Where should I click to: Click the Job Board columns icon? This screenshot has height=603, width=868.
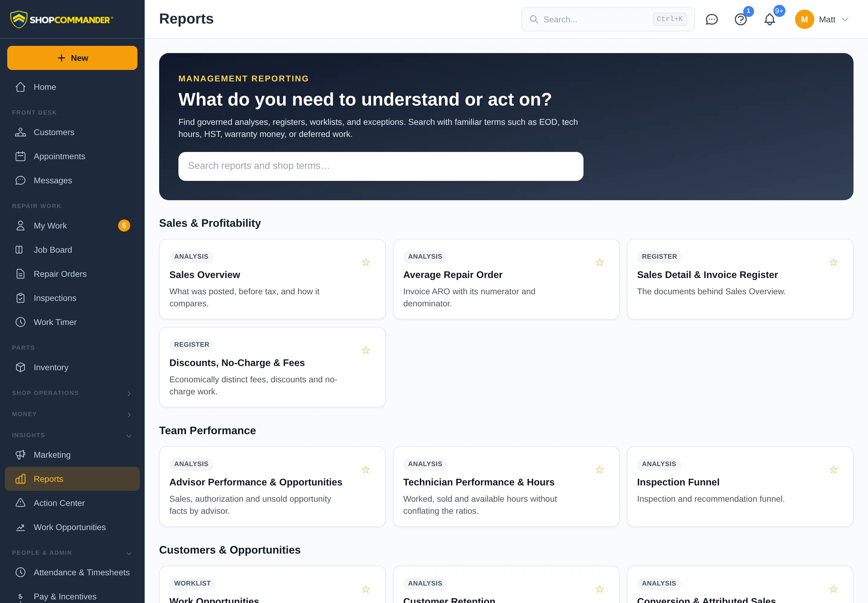[x=19, y=250]
